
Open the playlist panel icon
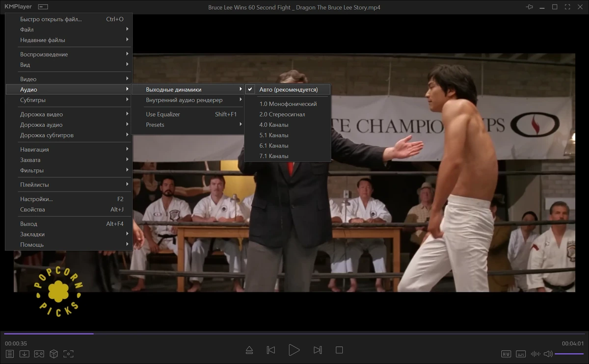point(10,354)
